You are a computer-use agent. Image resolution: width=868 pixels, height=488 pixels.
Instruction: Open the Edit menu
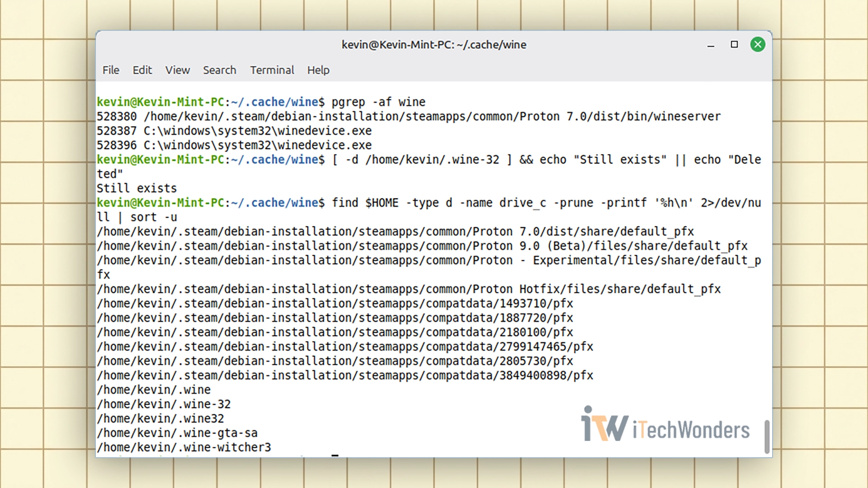click(142, 70)
